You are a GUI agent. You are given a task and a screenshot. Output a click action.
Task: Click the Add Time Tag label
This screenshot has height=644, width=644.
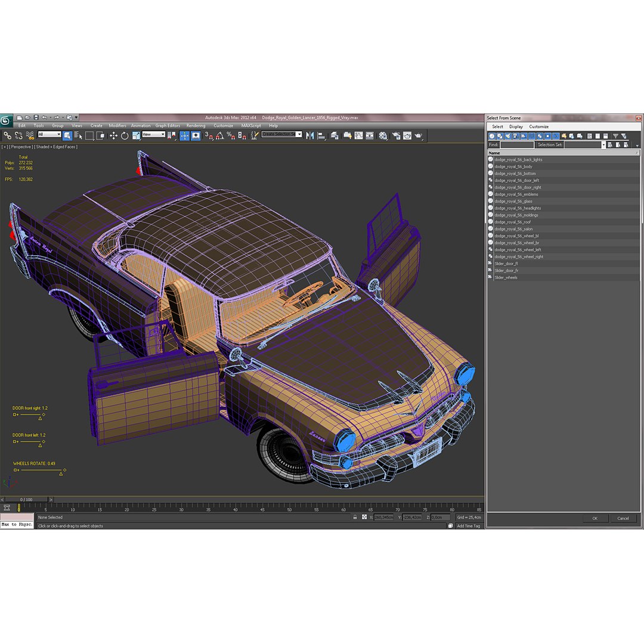click(x=468, y=526)
